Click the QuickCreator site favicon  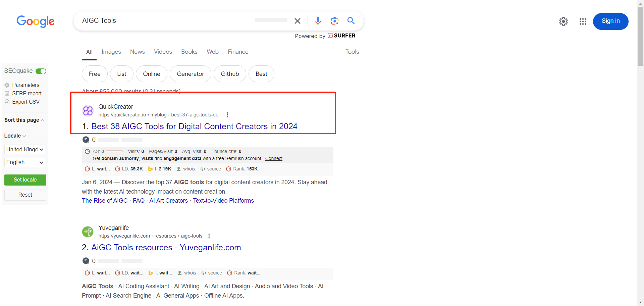(x=88, y=111)
